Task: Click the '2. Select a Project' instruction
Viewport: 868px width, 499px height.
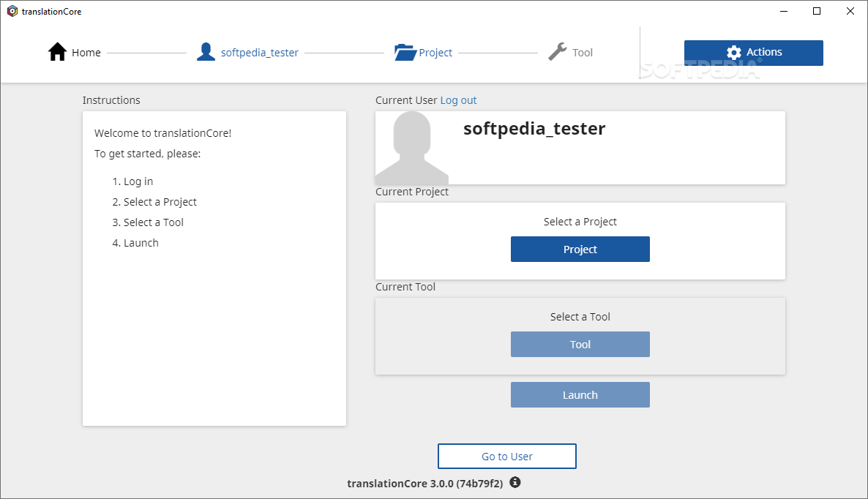Action: 154,202
